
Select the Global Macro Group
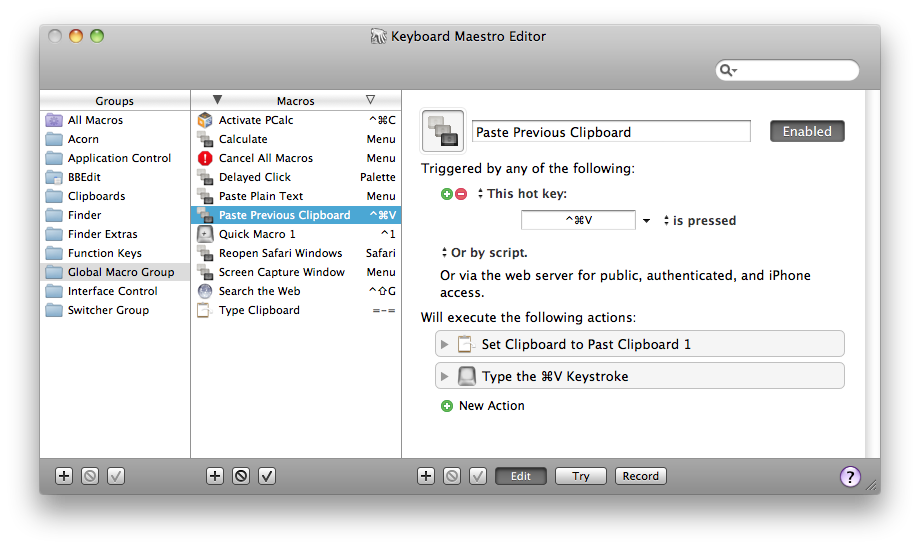114,272
